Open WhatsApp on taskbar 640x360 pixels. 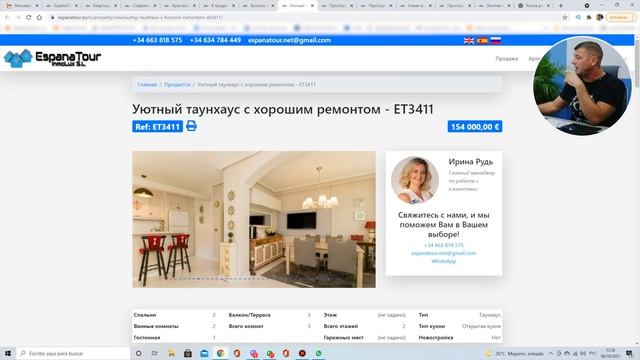318,353
